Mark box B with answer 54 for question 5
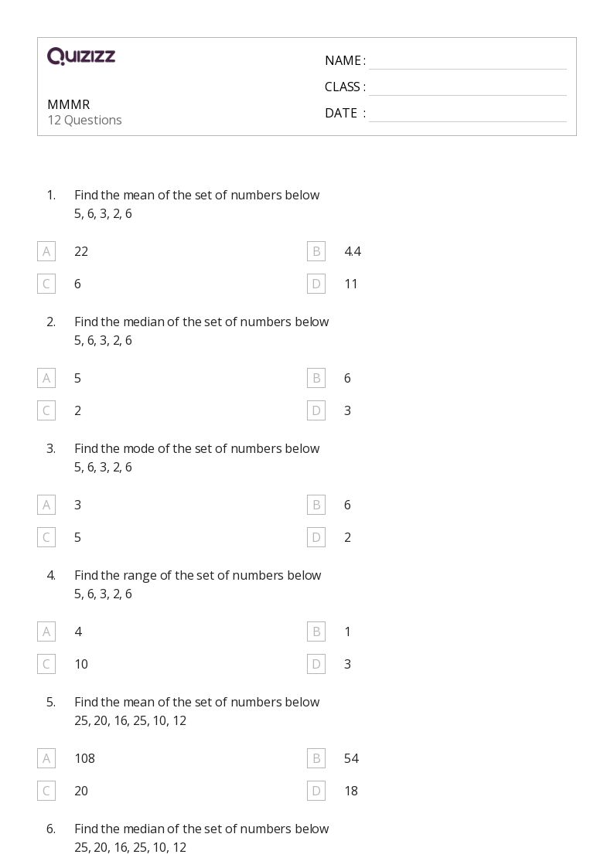The height and width of the screenshot is (868, 614). (316, 758)
